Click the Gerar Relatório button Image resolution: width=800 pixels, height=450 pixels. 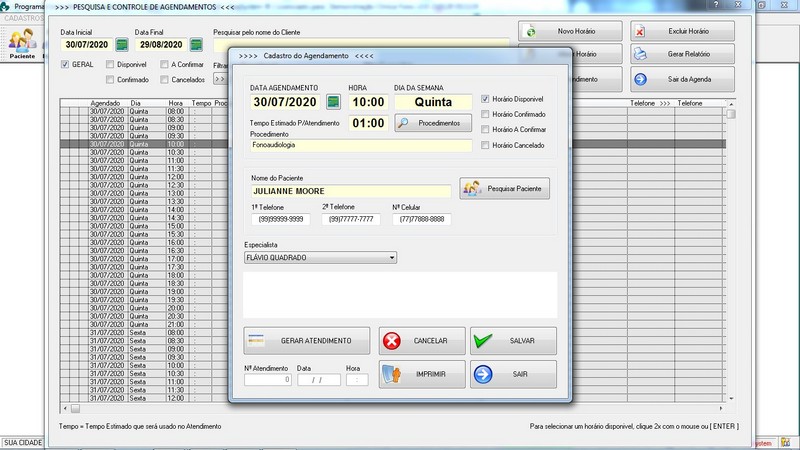point(682,54)
